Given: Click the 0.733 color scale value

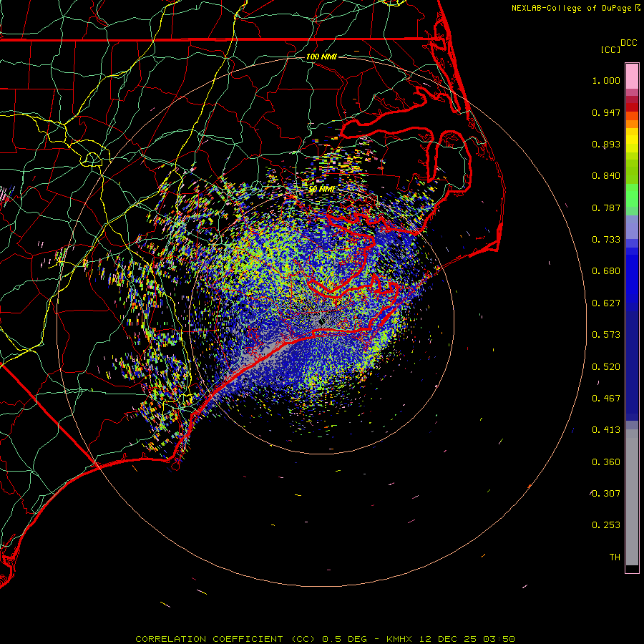Looking at the screenshot, I should pyautogui.click(x=606, y=240).
